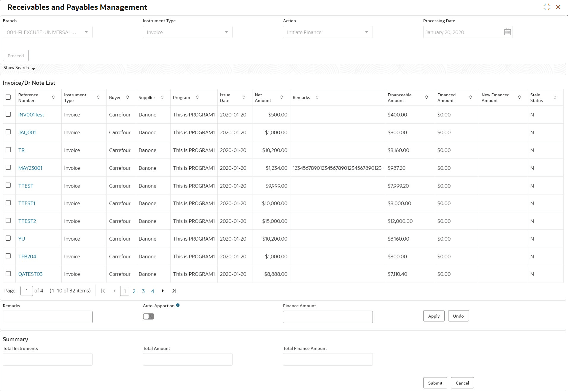
Task: Sort the Stale Status column
Action: pos(555,97)
